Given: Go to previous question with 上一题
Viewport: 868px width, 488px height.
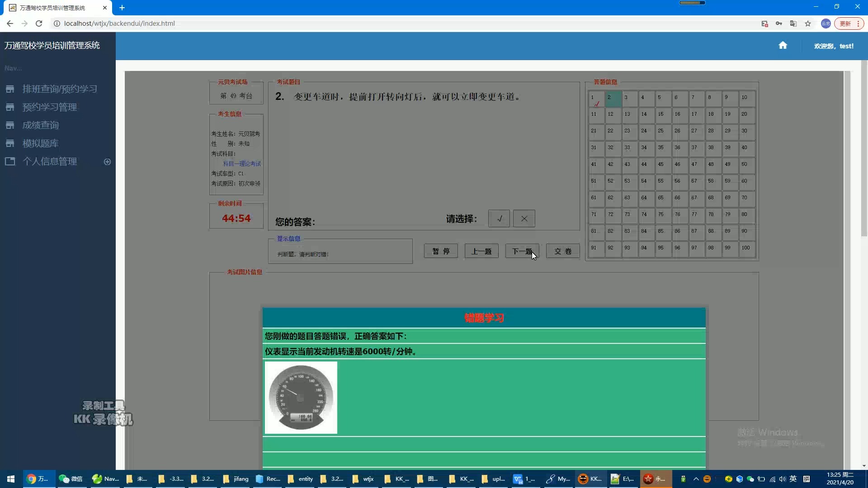Looking at the screenshot, I should pyautogui.click(x=481, y=251).
